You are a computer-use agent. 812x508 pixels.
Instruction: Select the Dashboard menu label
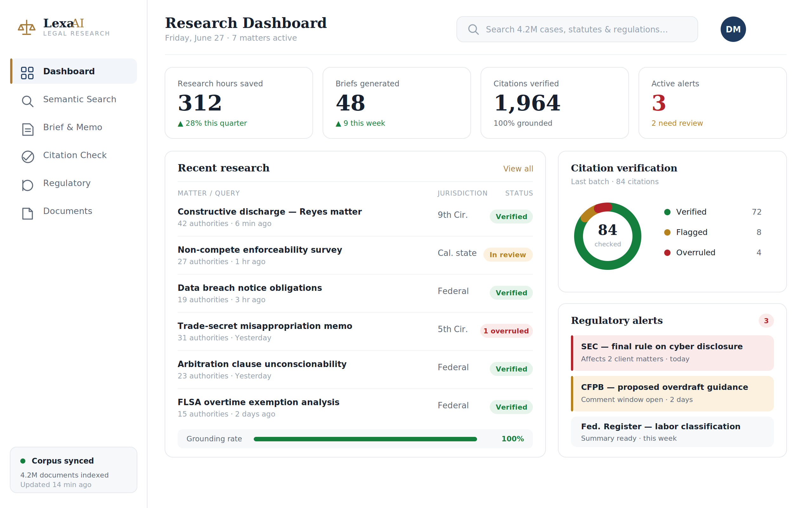pyautogui.click(x=69, y=71)
